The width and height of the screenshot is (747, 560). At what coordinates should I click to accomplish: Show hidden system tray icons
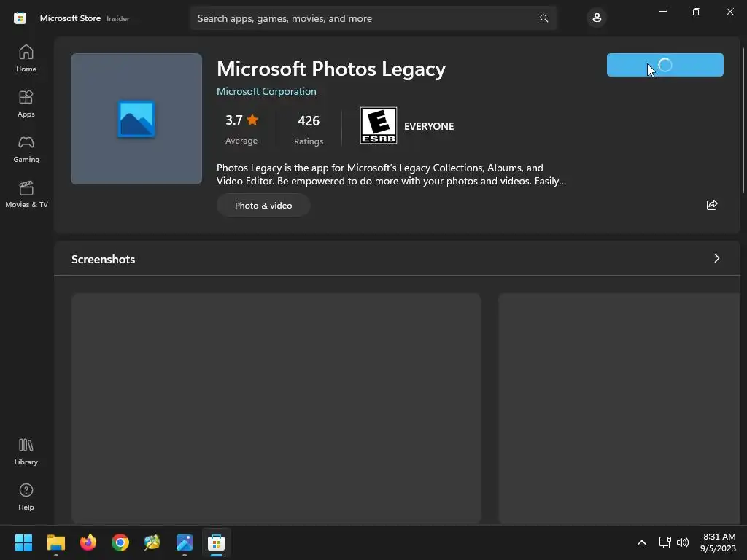(642, 542)
